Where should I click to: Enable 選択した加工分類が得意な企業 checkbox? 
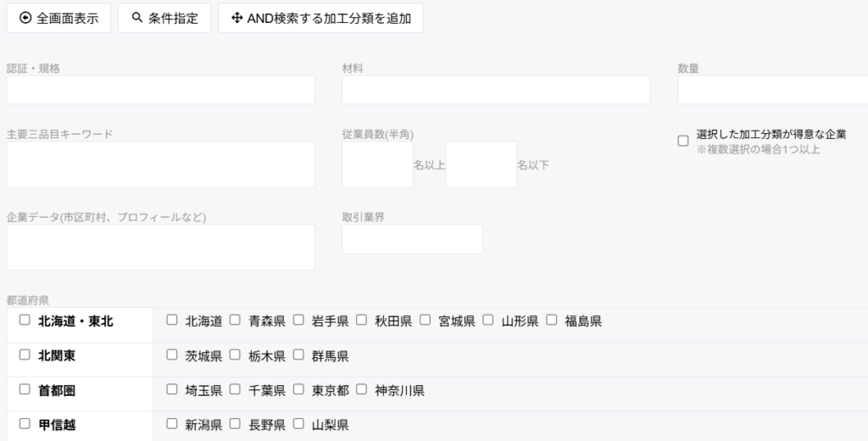(x=683, y=141)
